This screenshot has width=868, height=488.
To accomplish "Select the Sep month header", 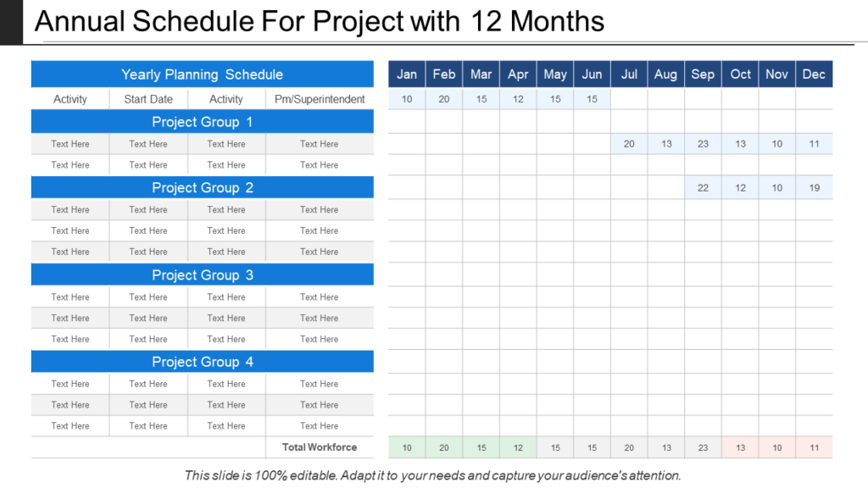I will pyautogui.click(x=703, y=75).
